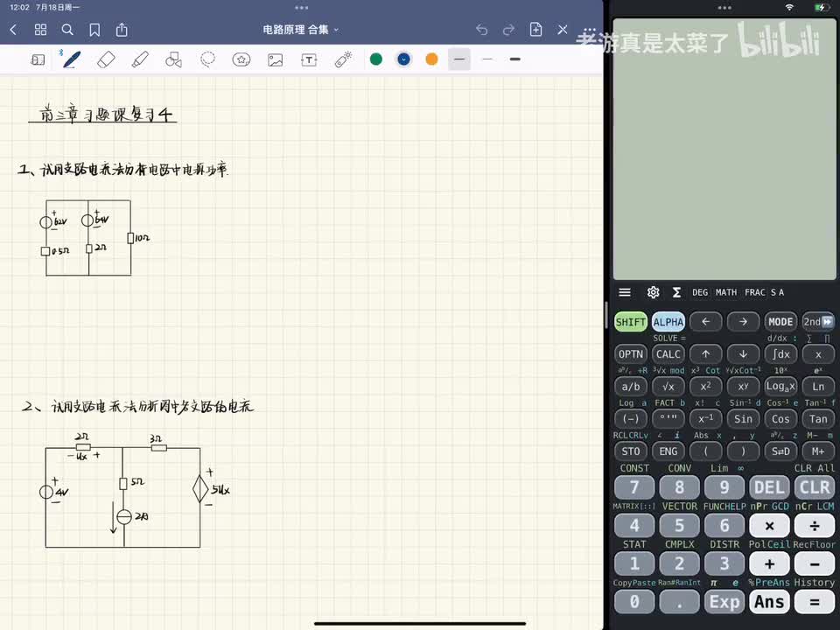Tap the DEL key

coord(769,487)
